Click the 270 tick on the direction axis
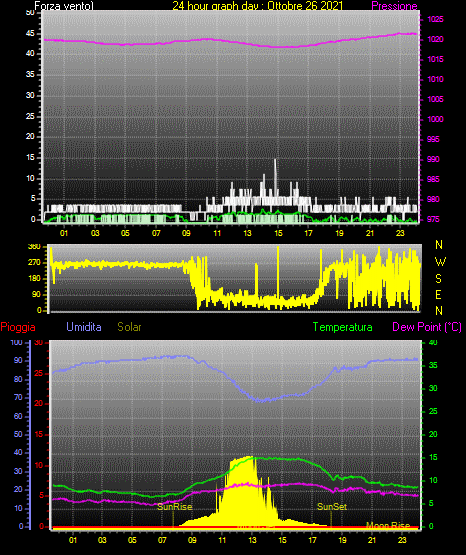466x555 pixels. [x=36, y=263]
